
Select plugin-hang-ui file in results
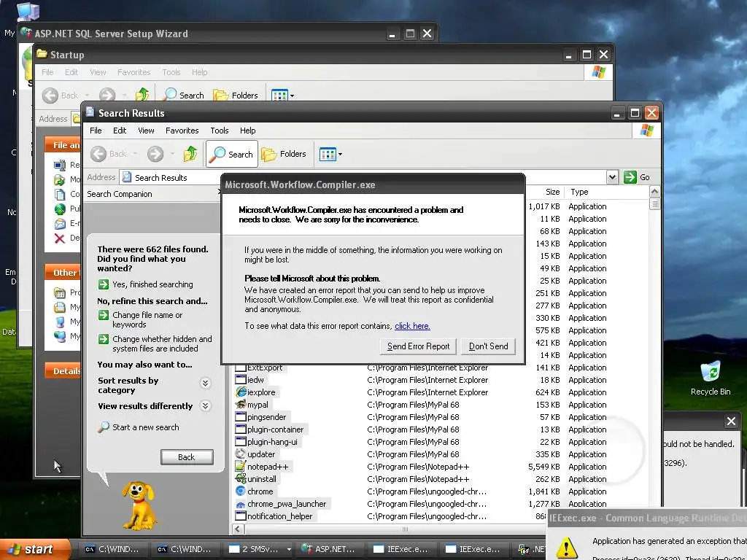pos(267,441)
